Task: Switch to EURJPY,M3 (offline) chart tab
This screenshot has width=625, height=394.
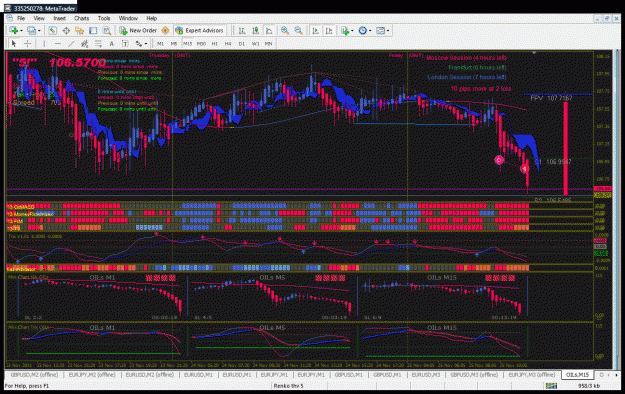Action: [x=532, y=375]
